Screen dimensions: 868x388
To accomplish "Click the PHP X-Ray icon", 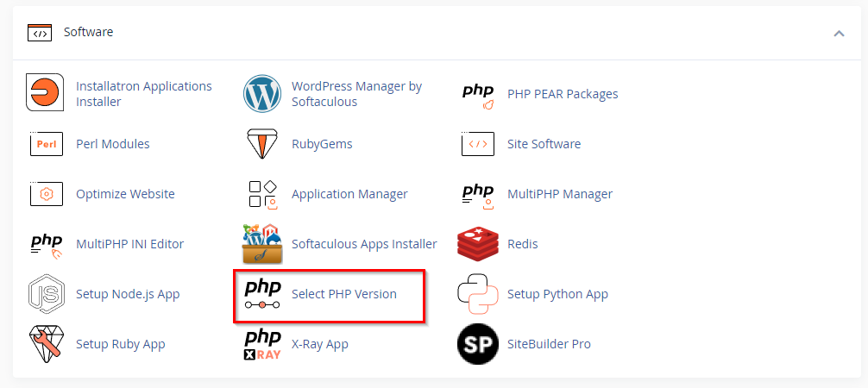I will pyautogui.click(x=262, y=344).
